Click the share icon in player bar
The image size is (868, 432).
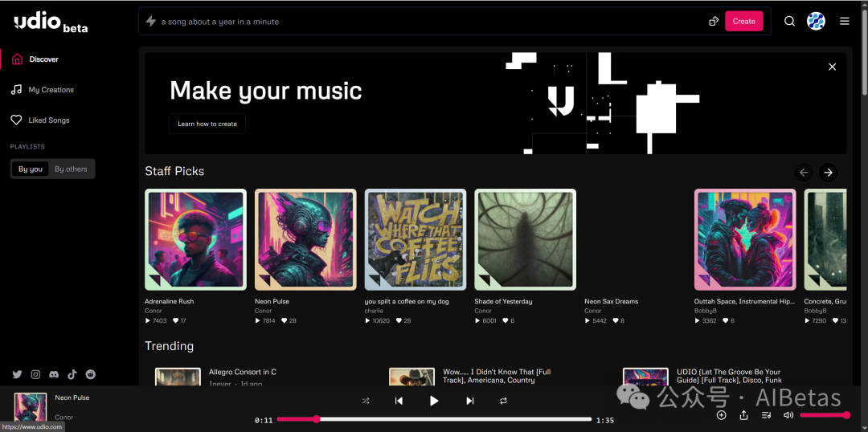(743, 415)
